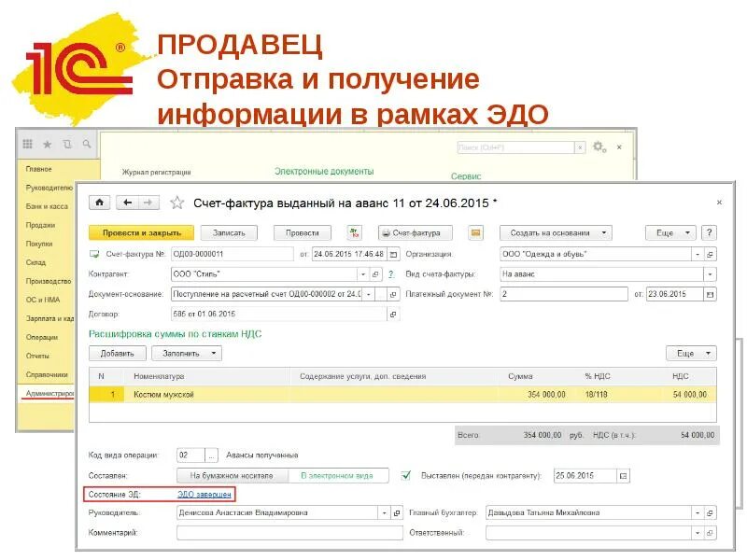Click the Провести и закрыть button
The width and height of the screenshot is (747, 560).
(x=142, y=232)
